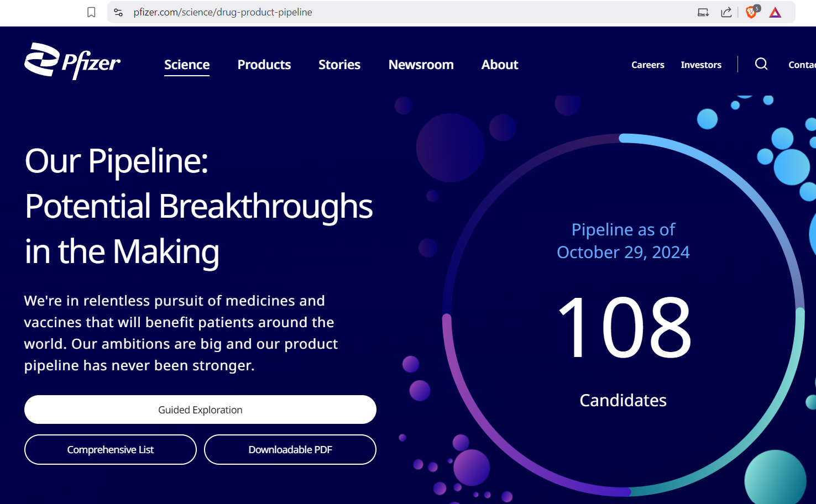This screenshot has width=816, height=504.
Task: Click the bookmark icon beside address bar
Action: tap(92, 12)
